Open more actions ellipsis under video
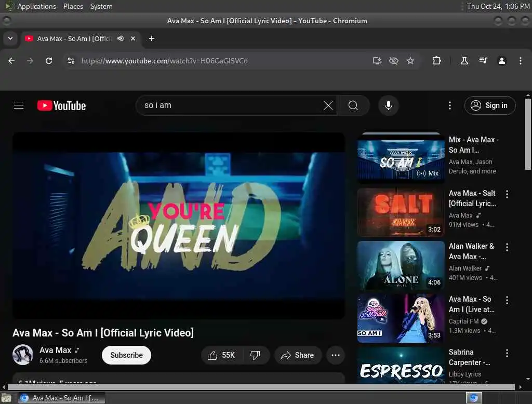 pos(336,355)
